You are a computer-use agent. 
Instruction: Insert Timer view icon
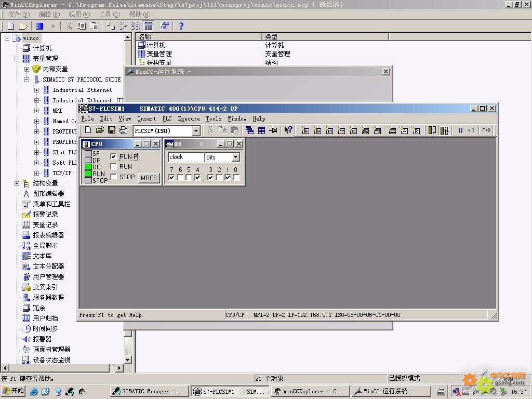point(341,130)
